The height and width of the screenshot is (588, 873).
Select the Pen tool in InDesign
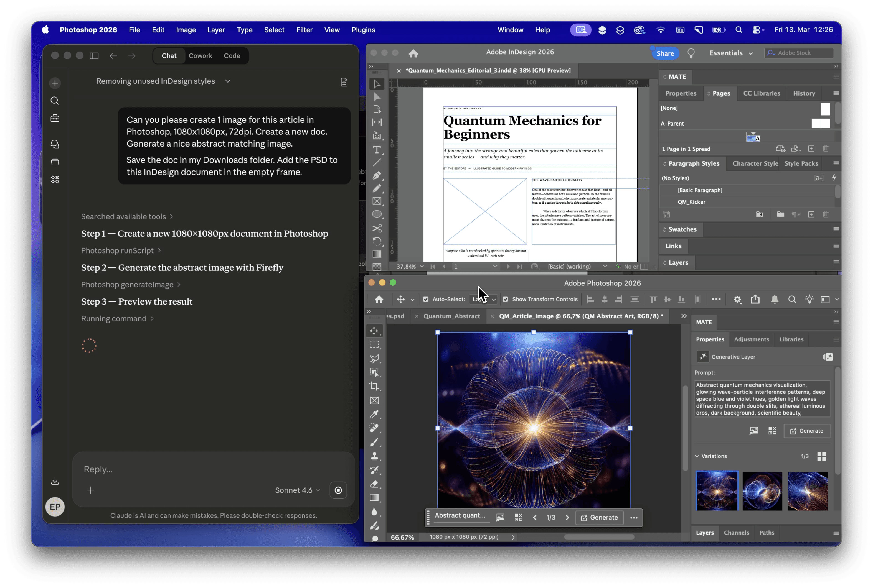tap(377, 175)
